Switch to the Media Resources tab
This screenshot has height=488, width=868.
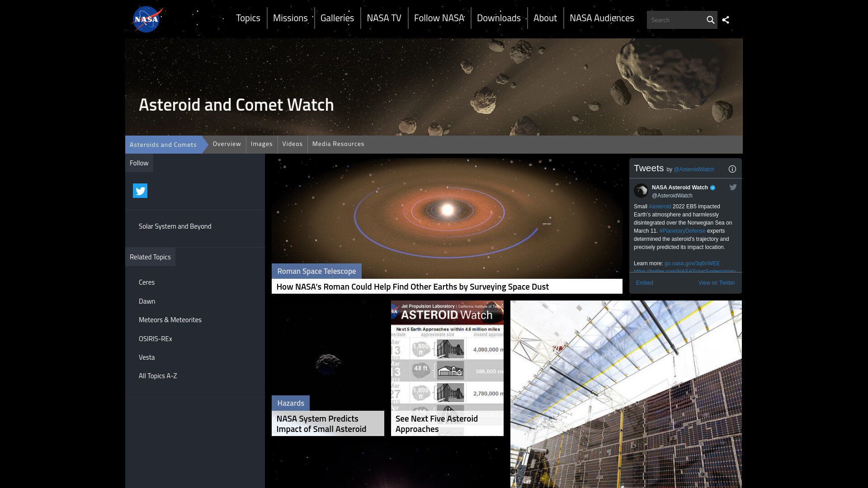(x=338, y=144)
